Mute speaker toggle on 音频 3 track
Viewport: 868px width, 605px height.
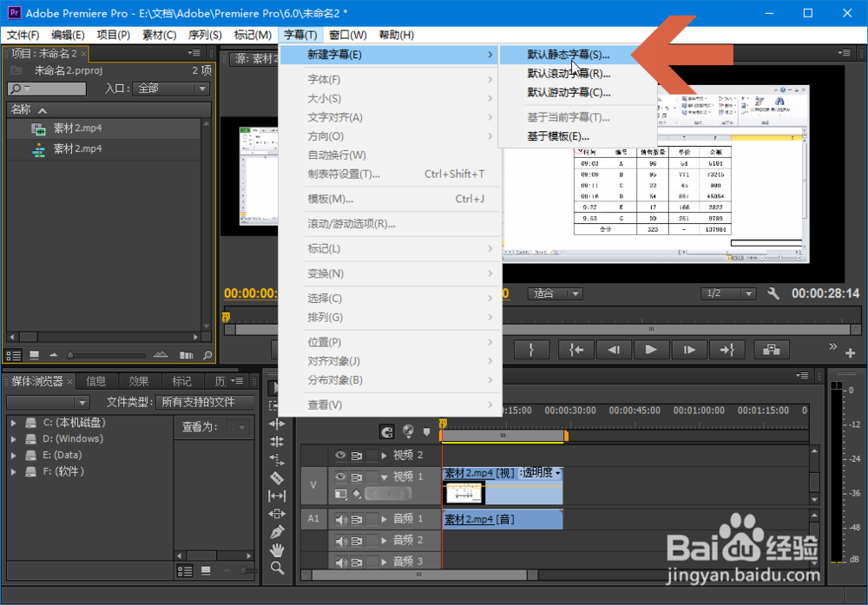(x=341, y=562)
